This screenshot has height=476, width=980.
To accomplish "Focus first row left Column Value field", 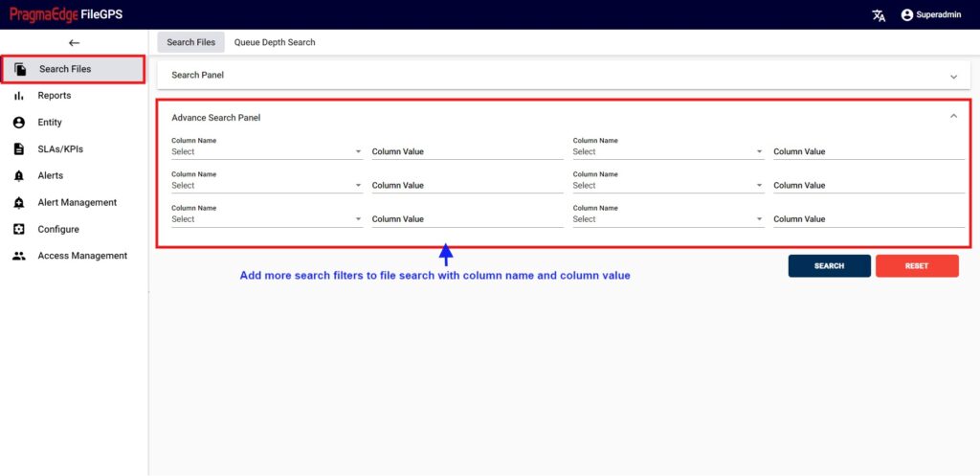I will coord(467,151).
